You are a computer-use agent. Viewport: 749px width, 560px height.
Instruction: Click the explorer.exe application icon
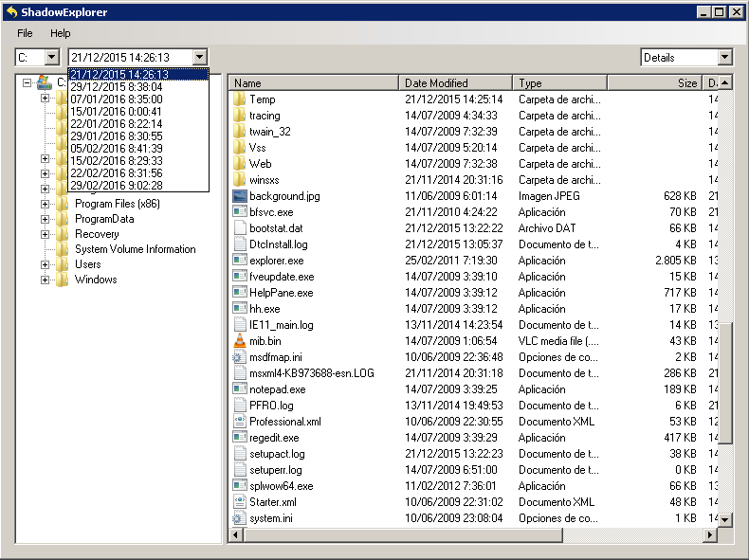pos(239,261)
